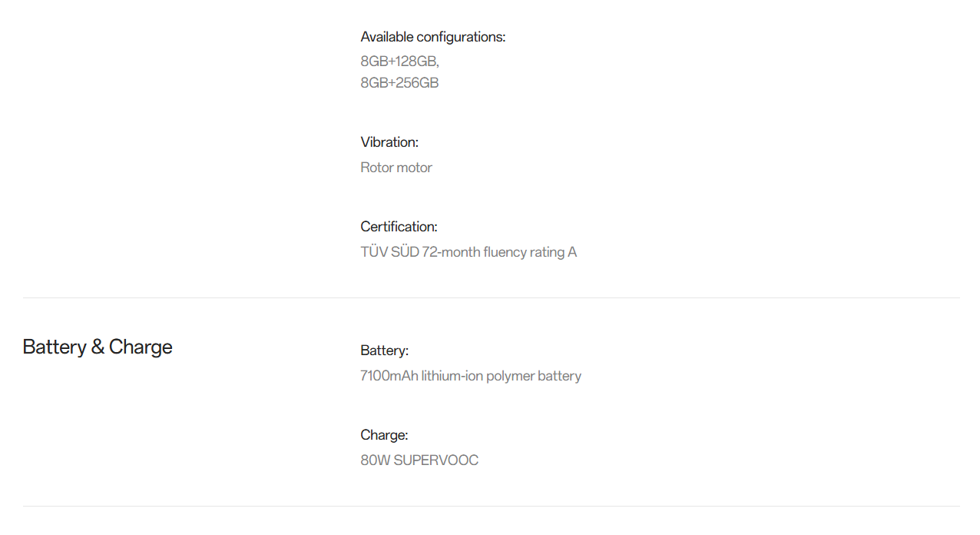Click the "TÜV SÜD" certification name
This screenshot has width=980, height=535.
click(x=389, y=252)
